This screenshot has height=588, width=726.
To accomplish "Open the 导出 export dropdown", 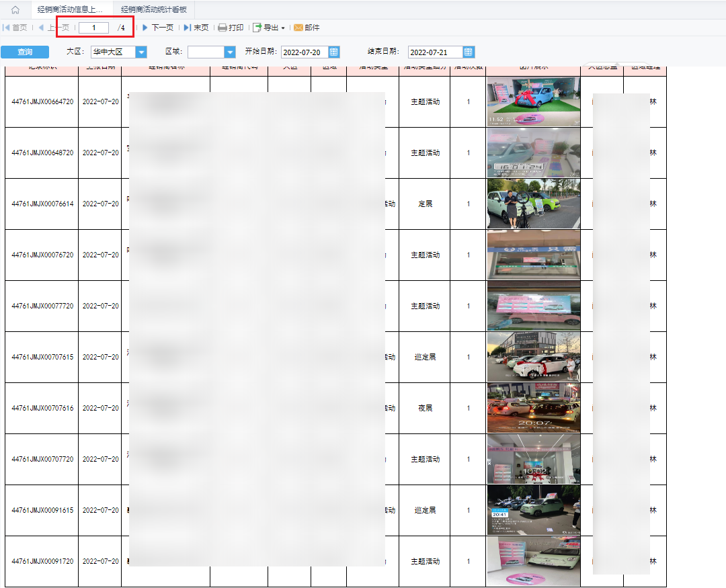I will point(269,28).
